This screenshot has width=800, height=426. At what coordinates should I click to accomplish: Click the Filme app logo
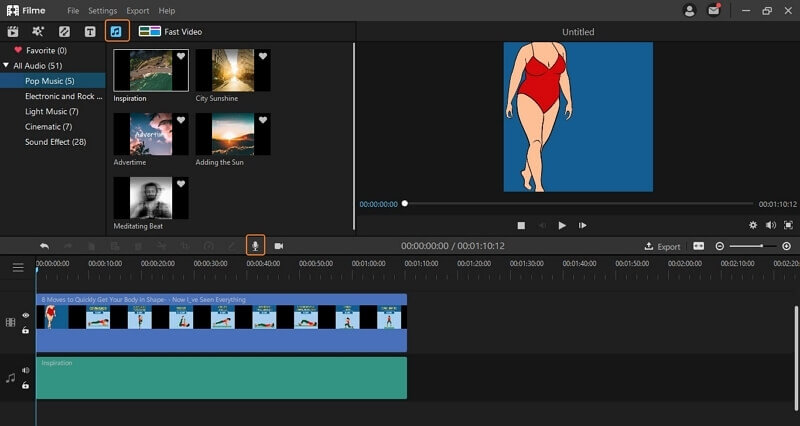[x=26, y=10]
